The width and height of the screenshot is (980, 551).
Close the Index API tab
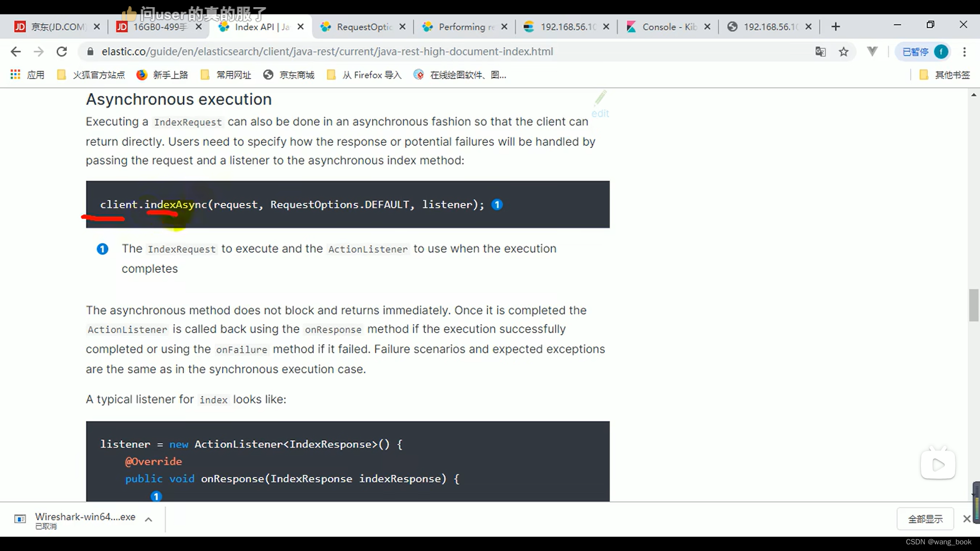[301, 27]
